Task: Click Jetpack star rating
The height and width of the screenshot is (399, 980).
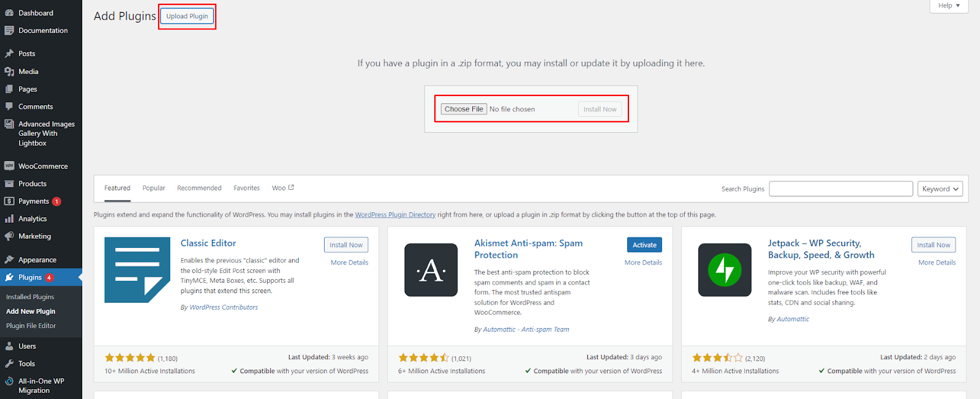Action: (x=717, y=358)
